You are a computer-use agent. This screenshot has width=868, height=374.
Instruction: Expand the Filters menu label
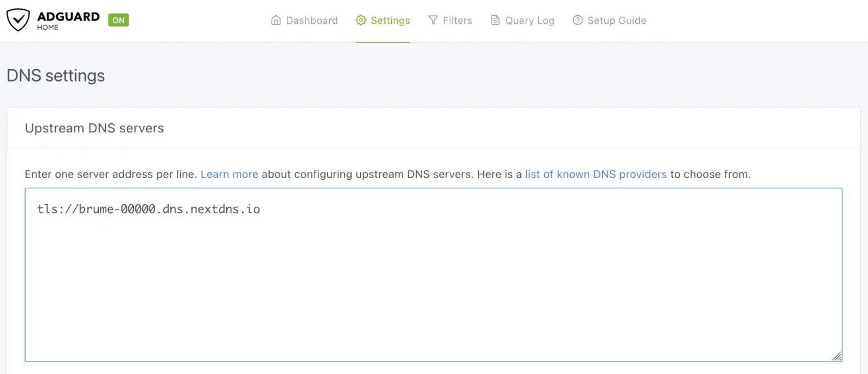point(457,21)
